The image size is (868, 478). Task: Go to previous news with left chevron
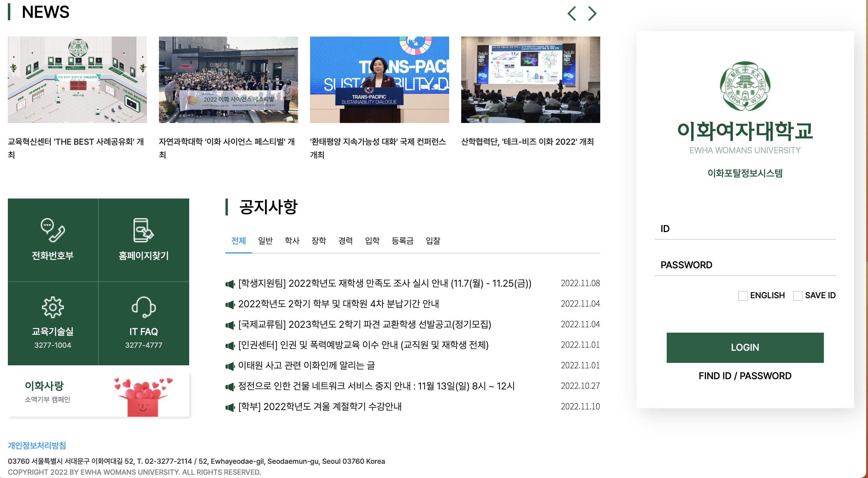pyautogui.click(x=572, y=14)
